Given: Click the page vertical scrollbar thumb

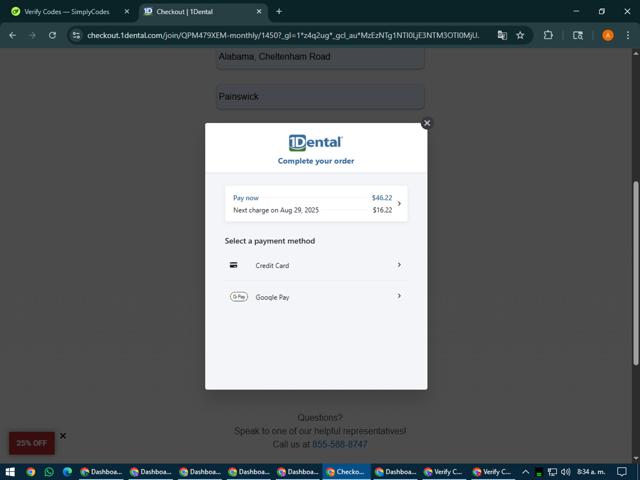Looking at the screenshot, I should [x=636, y=273].
